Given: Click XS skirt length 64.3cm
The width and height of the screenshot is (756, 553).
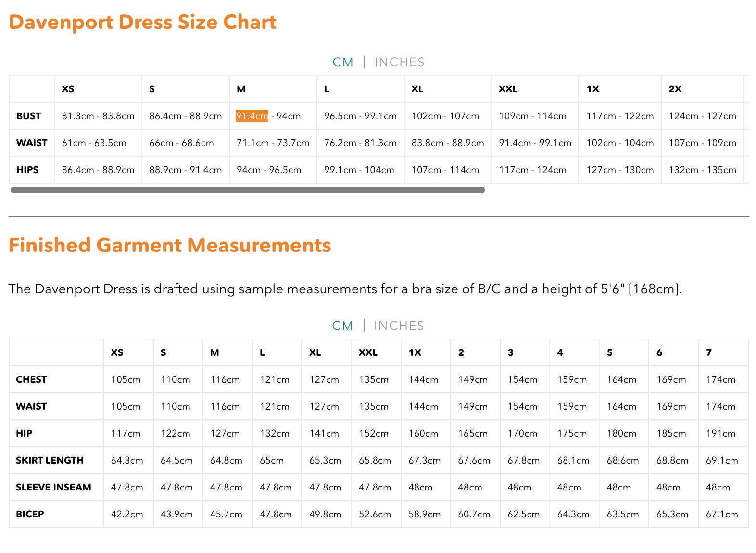Looking at the screenshot, I should 127,460.
